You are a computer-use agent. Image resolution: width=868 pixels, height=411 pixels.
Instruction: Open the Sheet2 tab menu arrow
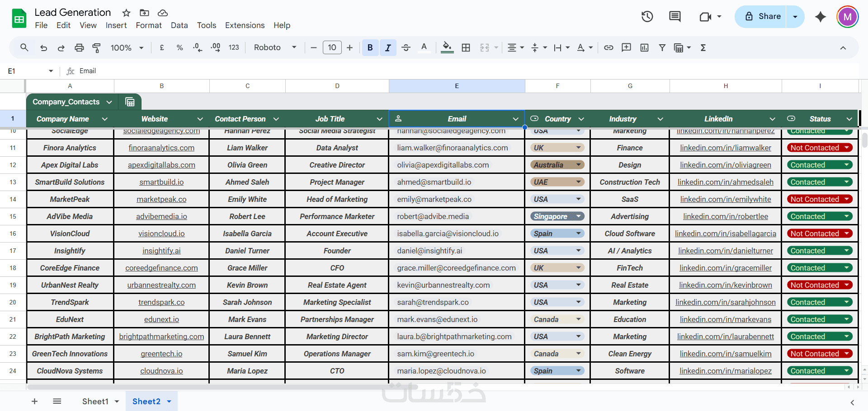click(169, 402)
